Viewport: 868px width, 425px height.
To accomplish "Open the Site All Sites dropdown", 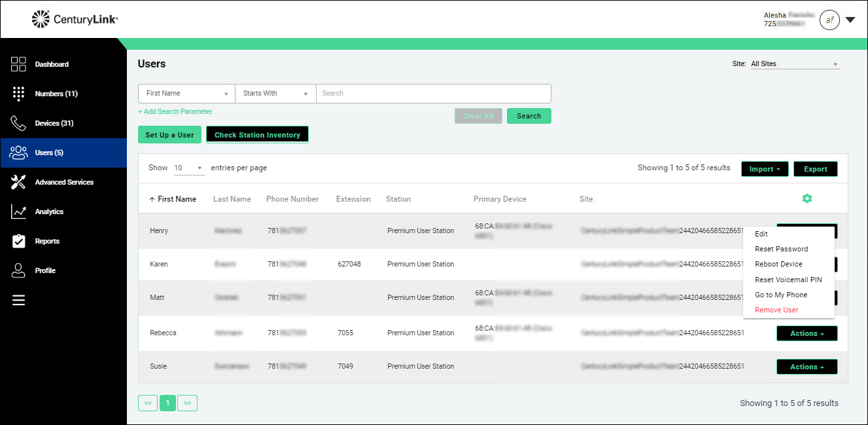I will [794, 64].
